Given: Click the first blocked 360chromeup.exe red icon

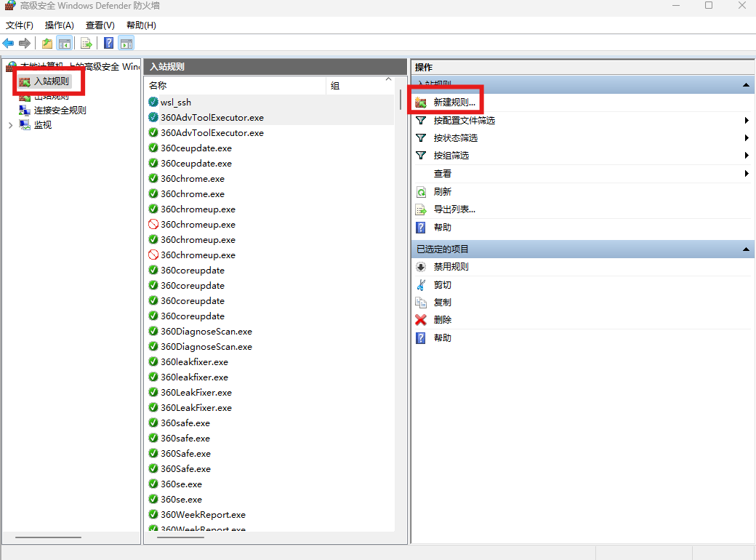Looking at the screenshot, I should (x=153, y=224).
